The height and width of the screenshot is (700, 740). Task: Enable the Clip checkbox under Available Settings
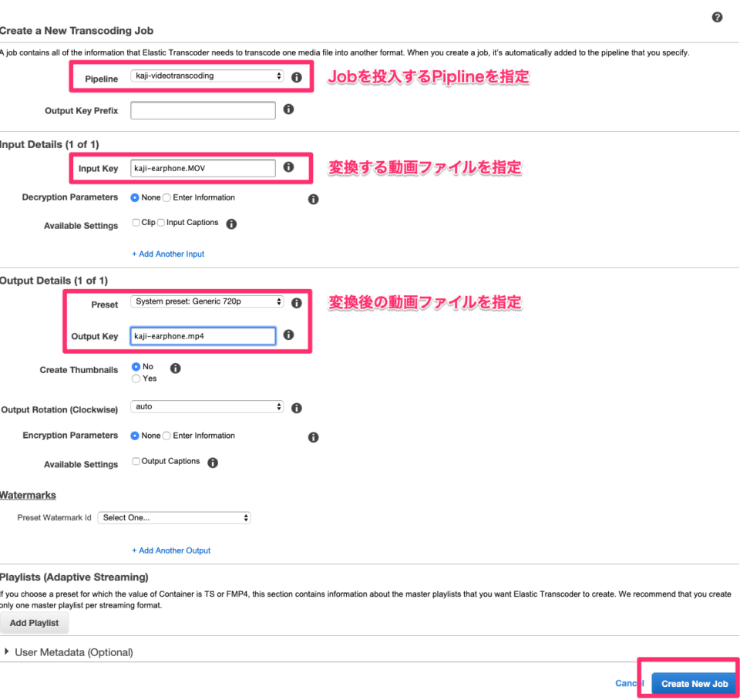pos(136,223)
